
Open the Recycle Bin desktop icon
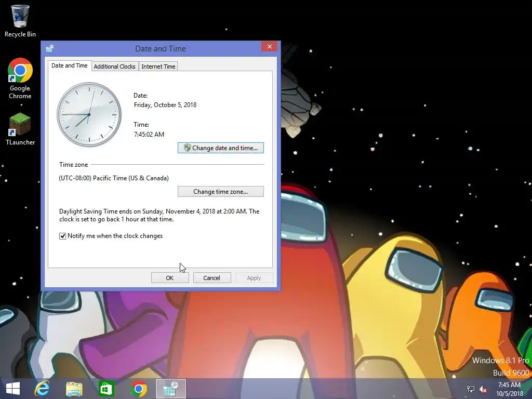coord(20,21)
